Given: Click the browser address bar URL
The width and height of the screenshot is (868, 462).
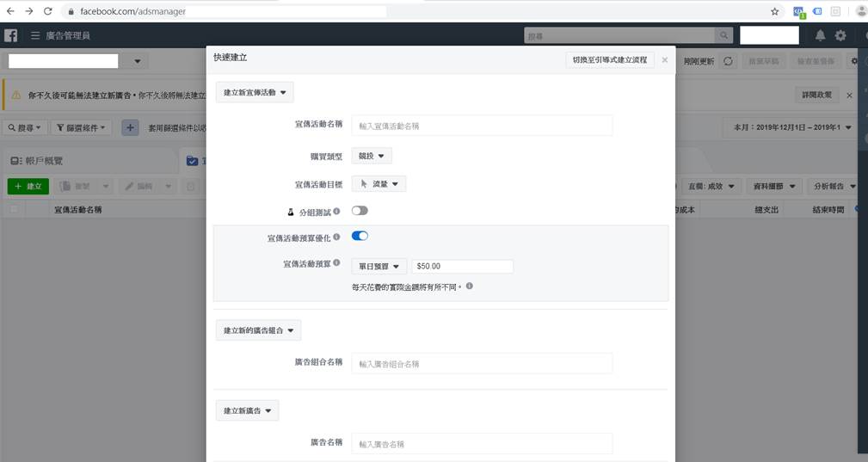Looking at the screenshot, I should (132, 11).
